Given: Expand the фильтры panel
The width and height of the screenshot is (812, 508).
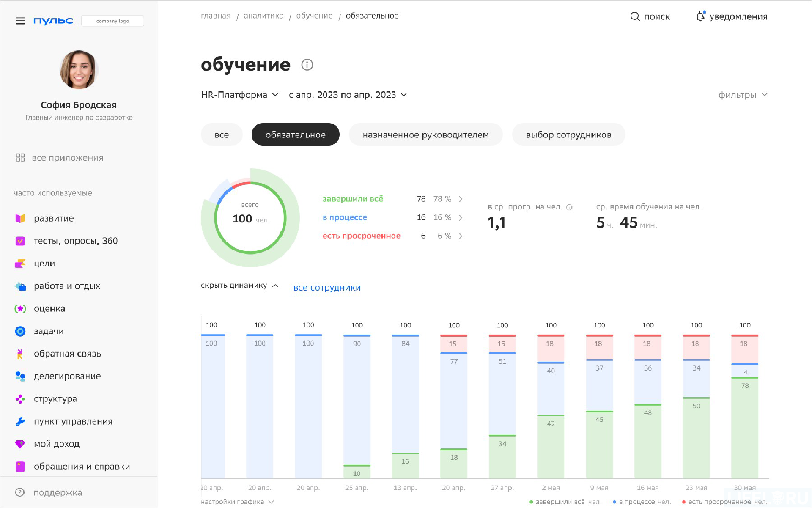Looking at the screenshot, I should click(742, 94).
